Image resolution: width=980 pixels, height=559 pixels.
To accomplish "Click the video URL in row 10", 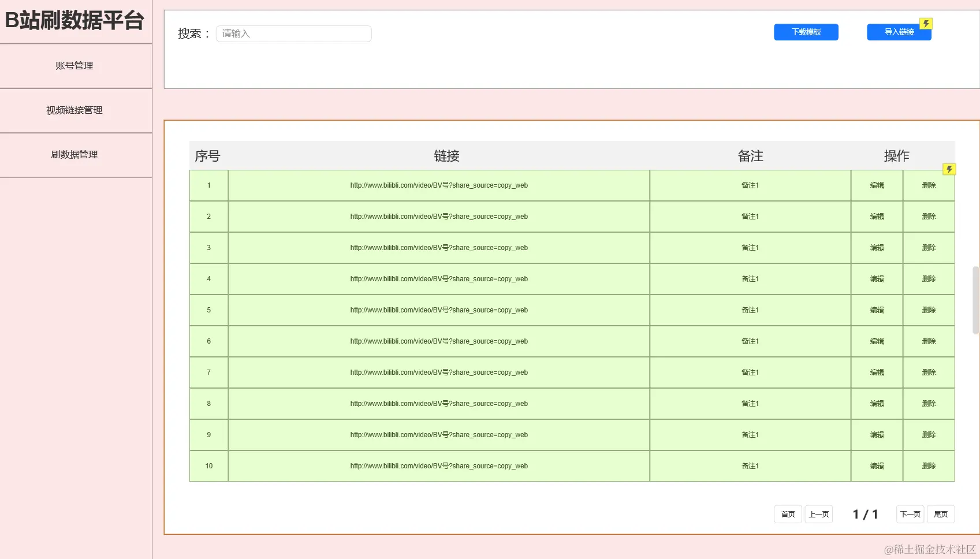I will pos(439,466).
